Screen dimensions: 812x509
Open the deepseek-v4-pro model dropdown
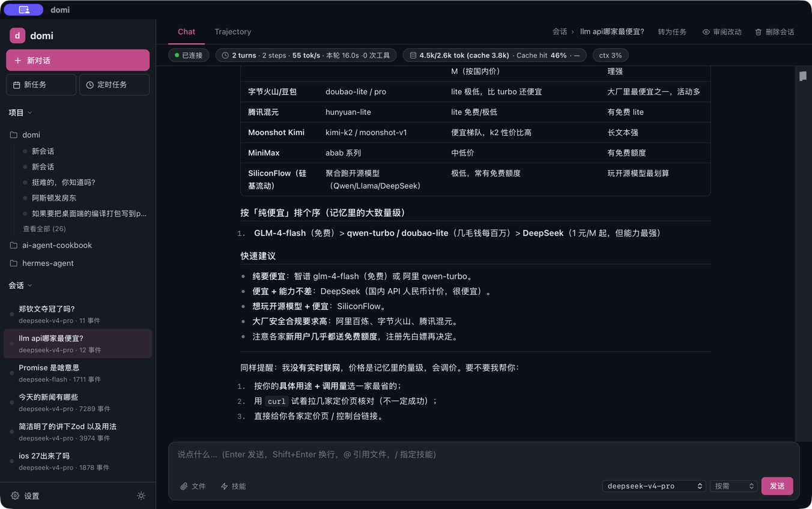pyautogui.click(x=654, y=486)
